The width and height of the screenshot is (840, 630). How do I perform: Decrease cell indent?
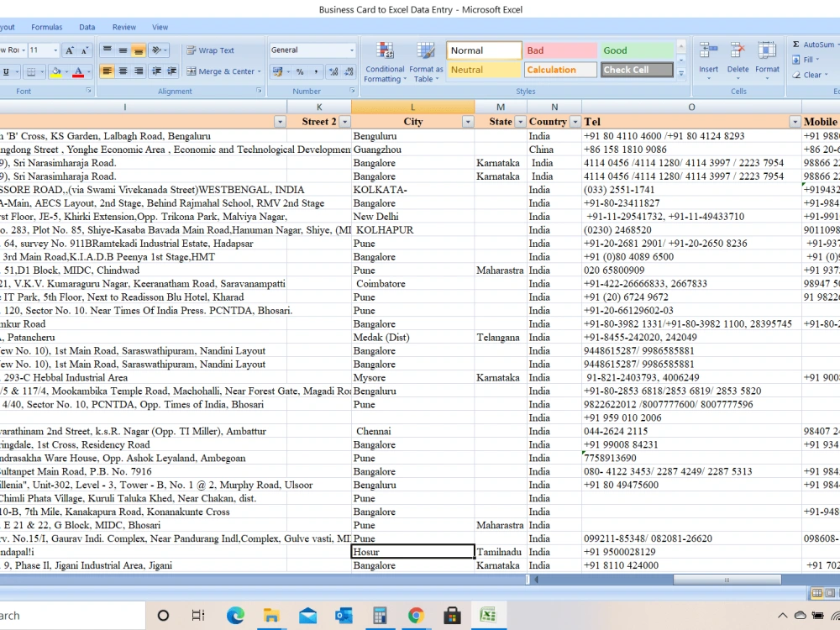tap(156, 71)
